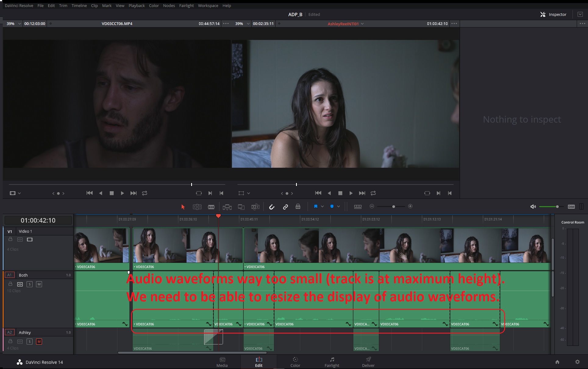Open Project Manager home icon

pyautogui.click(x=557, y=362)
